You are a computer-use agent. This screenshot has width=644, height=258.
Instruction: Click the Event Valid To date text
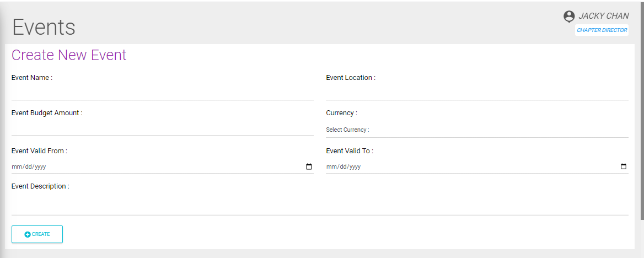[x=344, y=166]
